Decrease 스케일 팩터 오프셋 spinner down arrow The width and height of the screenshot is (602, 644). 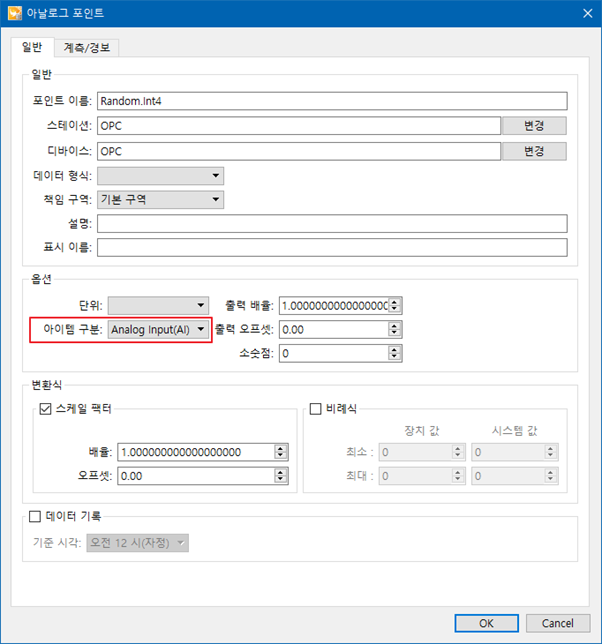(280, 480)
